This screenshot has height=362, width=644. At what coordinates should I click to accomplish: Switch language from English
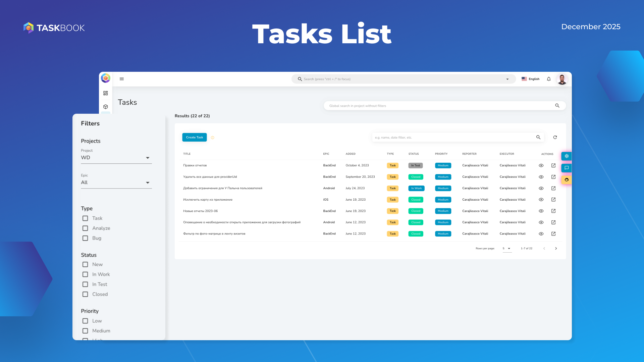(x=531, y=79)
